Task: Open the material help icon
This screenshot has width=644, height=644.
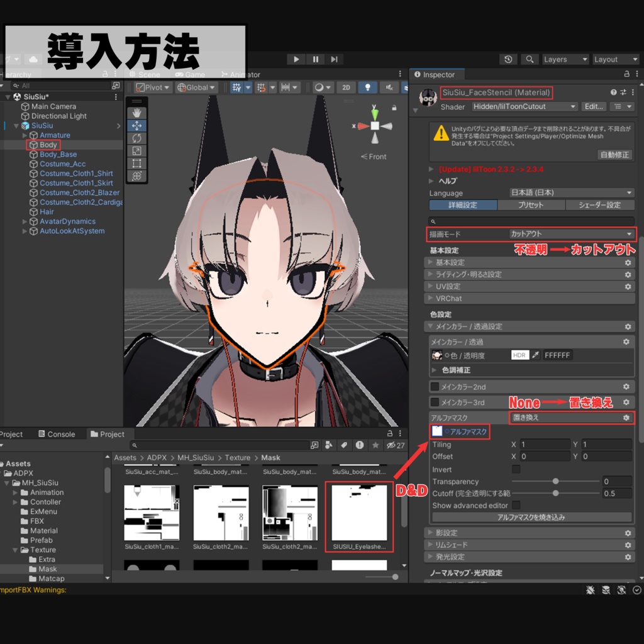Action: pos(613,92)
